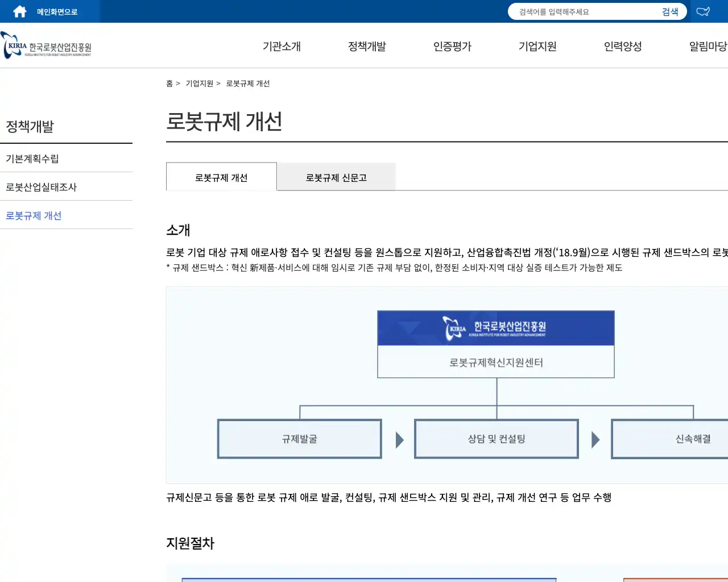
Task: Open the English site via map icon
Action: point(703,11)
